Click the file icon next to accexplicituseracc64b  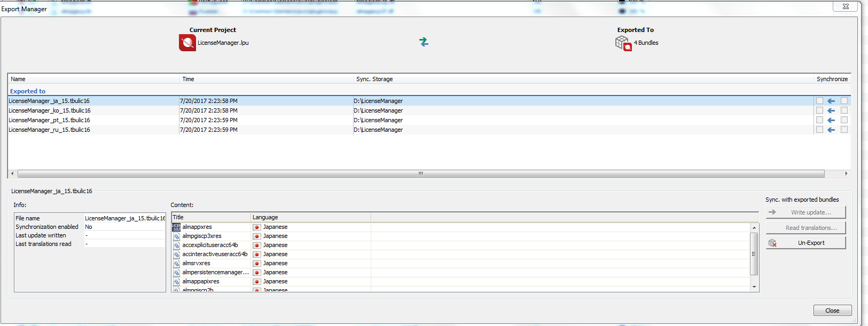tap(176, 245)
